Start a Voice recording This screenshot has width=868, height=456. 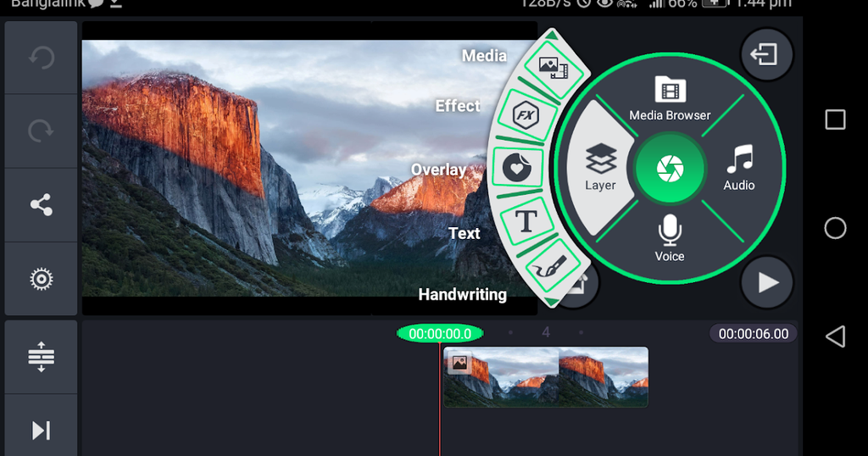coord(670,238)
